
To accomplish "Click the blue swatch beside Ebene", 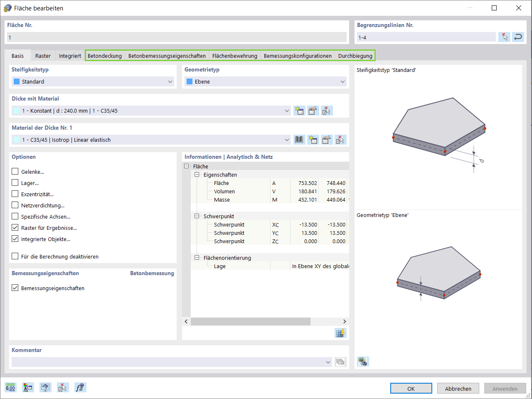I will coord(190,81).
